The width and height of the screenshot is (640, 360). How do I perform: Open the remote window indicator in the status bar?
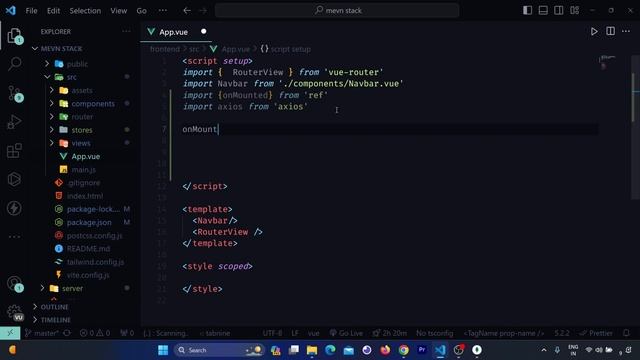pos(10,333)
